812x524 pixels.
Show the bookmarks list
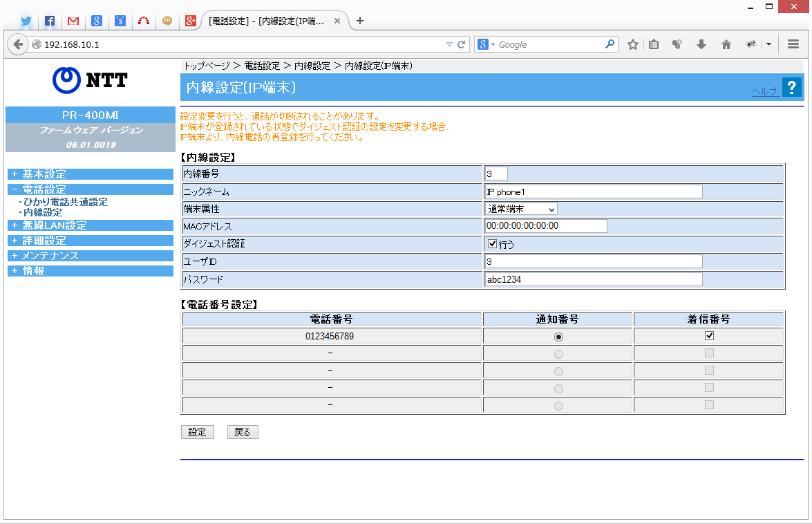(654, 44)
